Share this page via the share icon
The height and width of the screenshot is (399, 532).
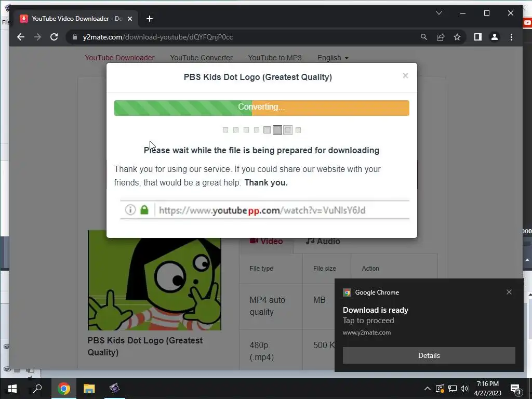click(x=441, y=37)
